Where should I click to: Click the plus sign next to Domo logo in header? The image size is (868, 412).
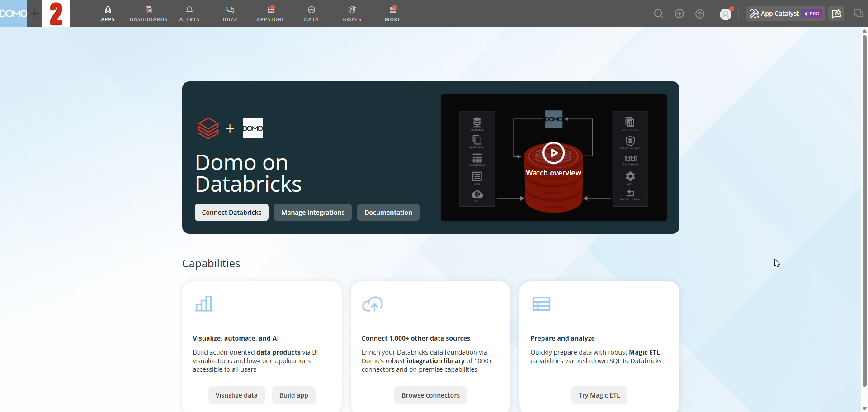point(35,14)
